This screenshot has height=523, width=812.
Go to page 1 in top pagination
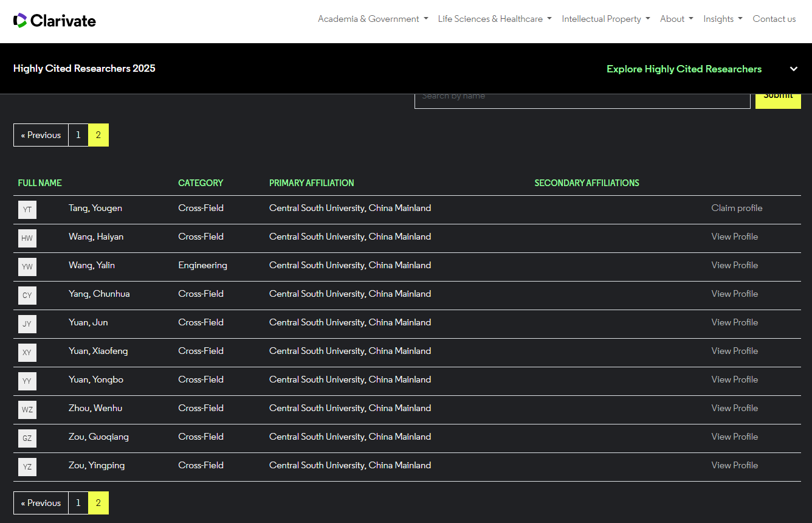pyautogui.click(x=78, y=135)
